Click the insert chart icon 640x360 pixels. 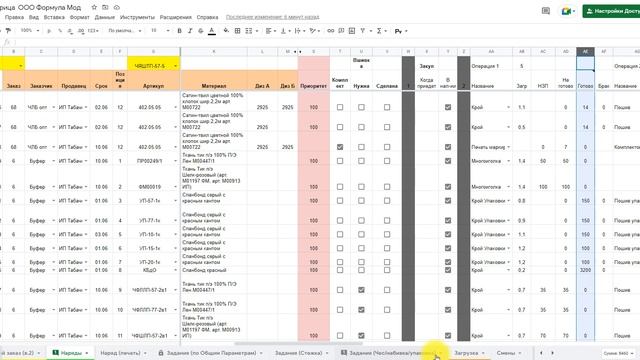pos(352,31)
